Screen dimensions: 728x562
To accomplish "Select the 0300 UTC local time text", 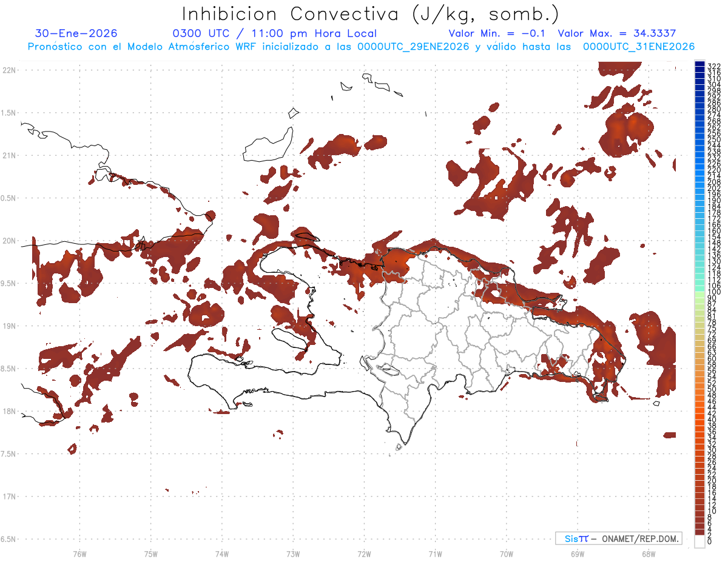I will [275, 34].
